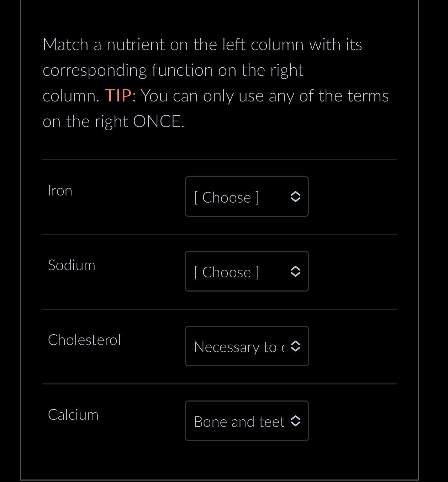
Task: Click the chevron icon beside Iron's [Choose] box
Action: click(x=296, y=197)
